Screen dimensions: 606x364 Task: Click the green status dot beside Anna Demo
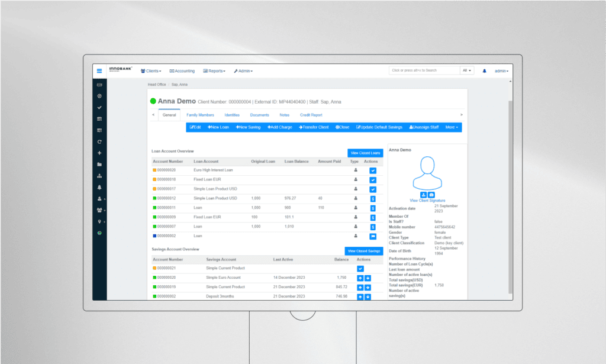153,101
